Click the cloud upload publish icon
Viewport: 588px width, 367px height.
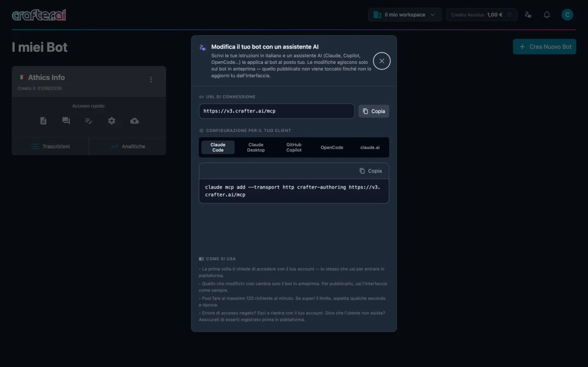134,121
